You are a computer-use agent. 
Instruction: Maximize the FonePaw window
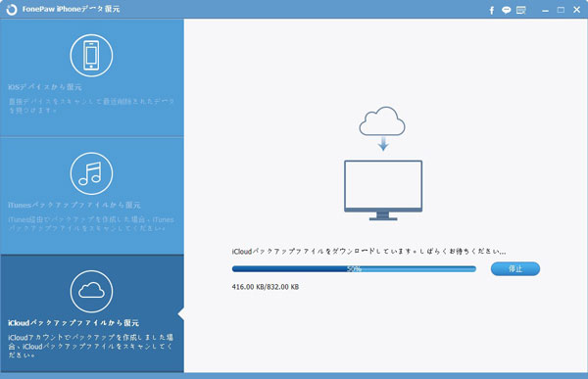coord(561,10)
